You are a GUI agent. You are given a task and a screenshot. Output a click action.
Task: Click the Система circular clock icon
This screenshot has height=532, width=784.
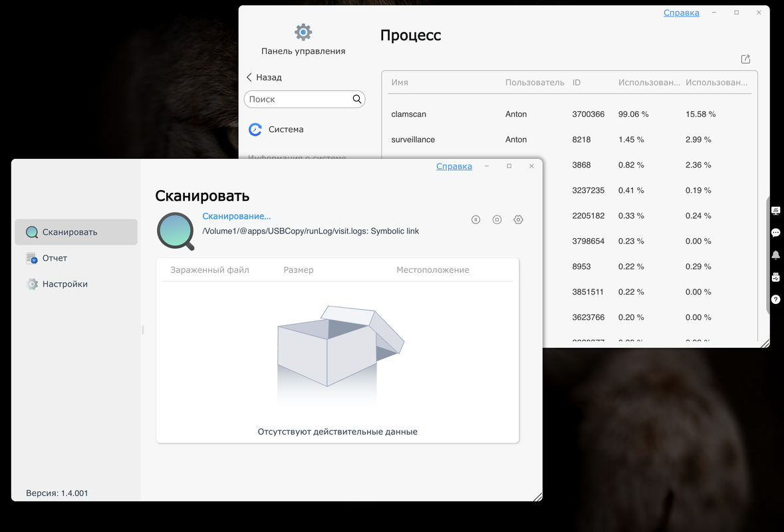255,130
